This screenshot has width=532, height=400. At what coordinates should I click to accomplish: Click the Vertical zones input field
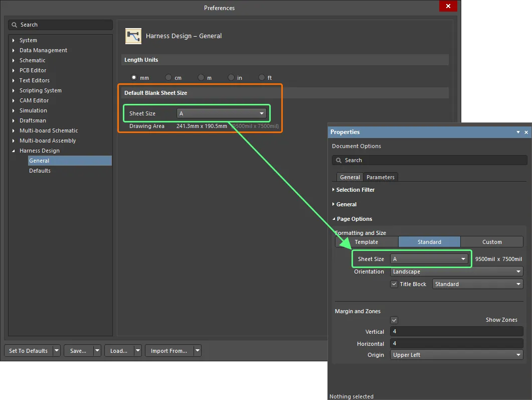pos(456,331)
